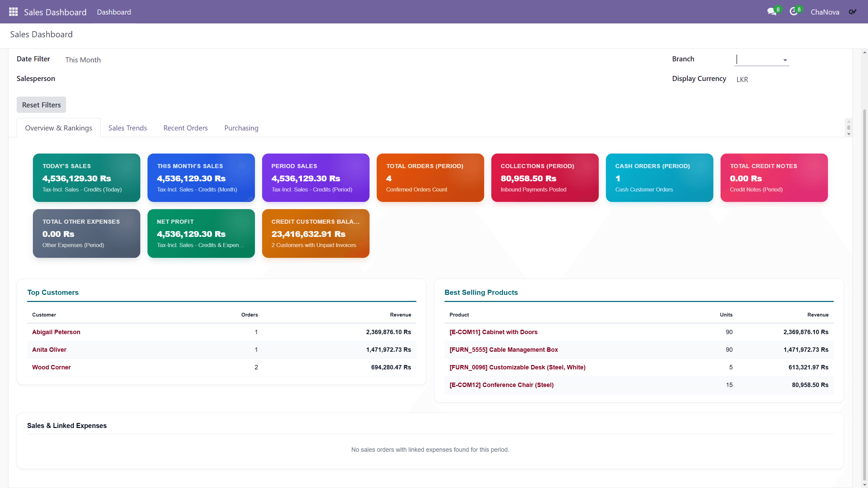This screenshot has width=868, height=488.
Task: Switch to the Overview & Rankings tab
Action: tap(59, 128)
